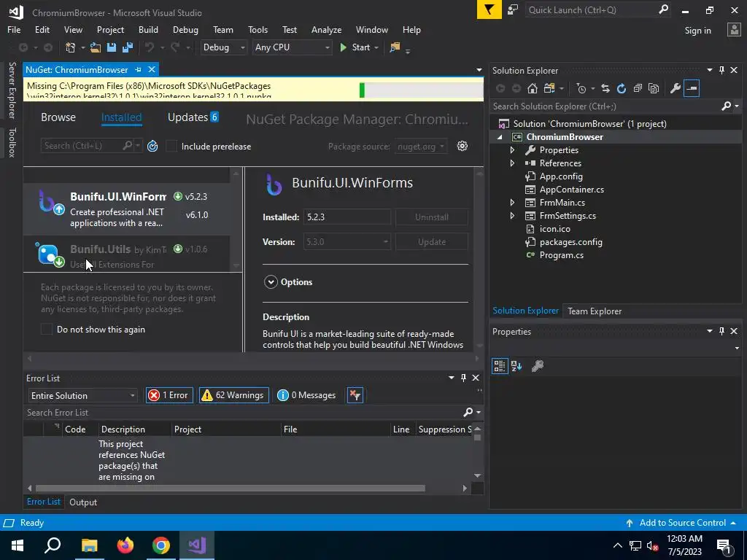Click Sync with Active Document icon

pyautogui.click(x=605, y=88)
